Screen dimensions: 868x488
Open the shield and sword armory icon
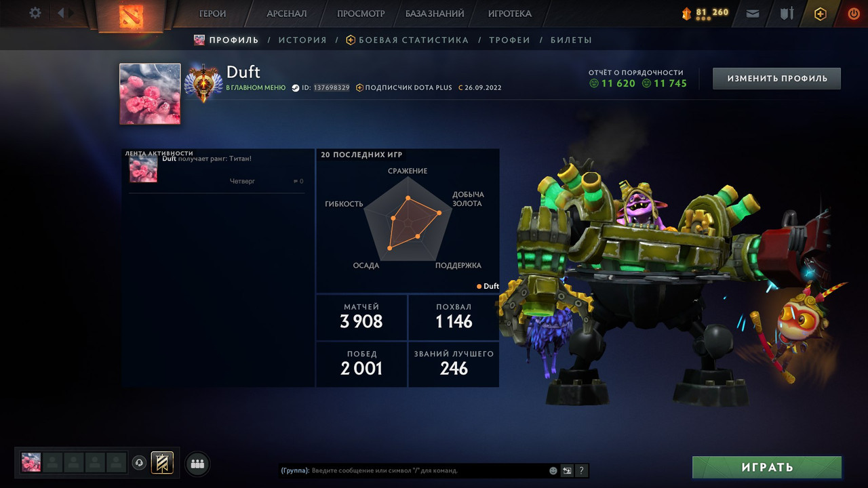(x=787, y=13)
